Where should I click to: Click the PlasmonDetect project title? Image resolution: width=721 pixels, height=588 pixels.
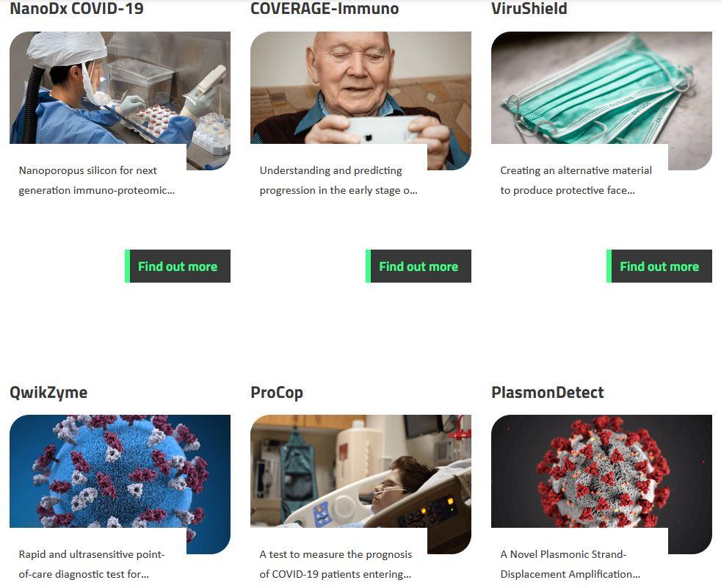[x=548, y=393]
